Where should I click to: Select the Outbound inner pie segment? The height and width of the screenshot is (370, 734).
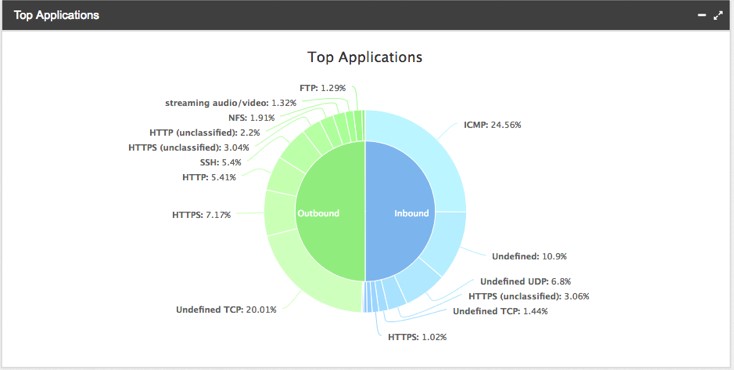[x=330, y=212]
